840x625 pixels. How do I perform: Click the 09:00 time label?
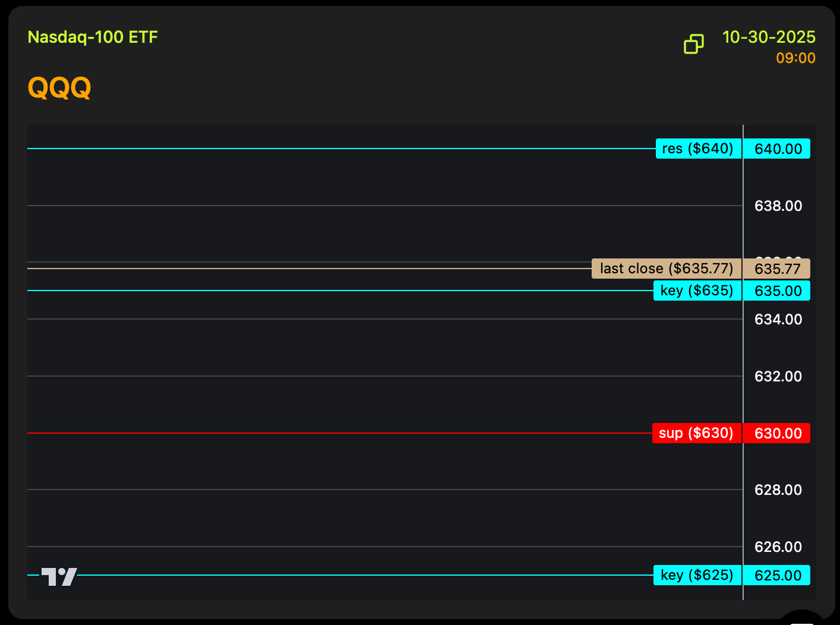coord(795,58)
